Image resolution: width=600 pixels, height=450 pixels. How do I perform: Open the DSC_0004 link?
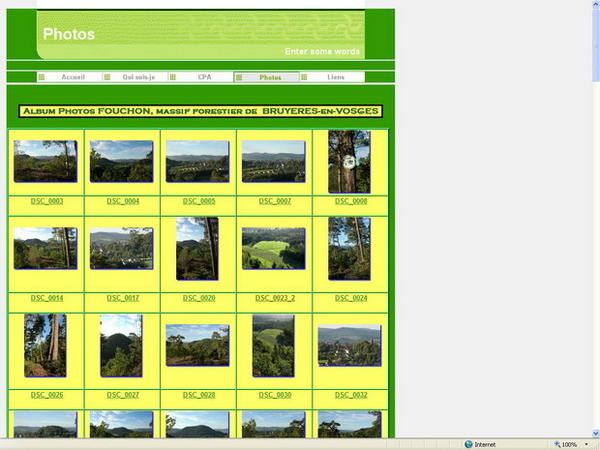pos(123,201)
